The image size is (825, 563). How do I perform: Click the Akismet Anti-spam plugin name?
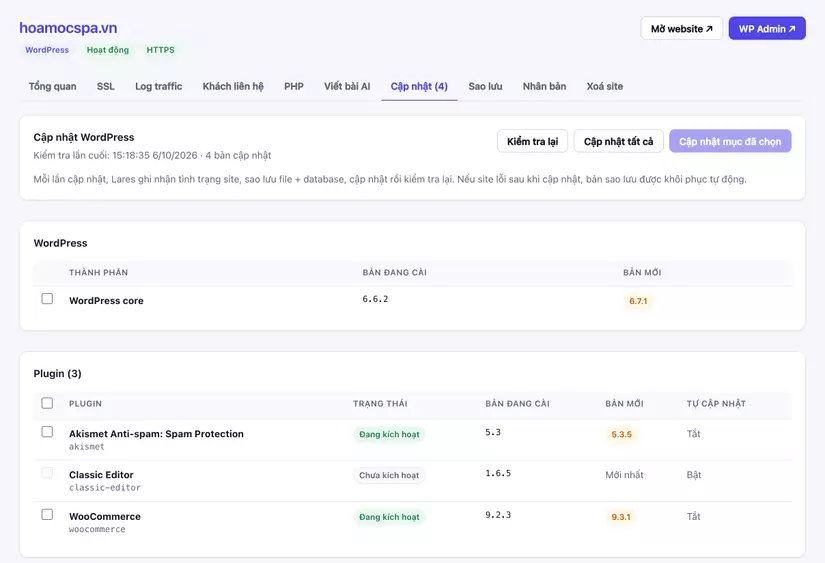click(x=156, y=434)
